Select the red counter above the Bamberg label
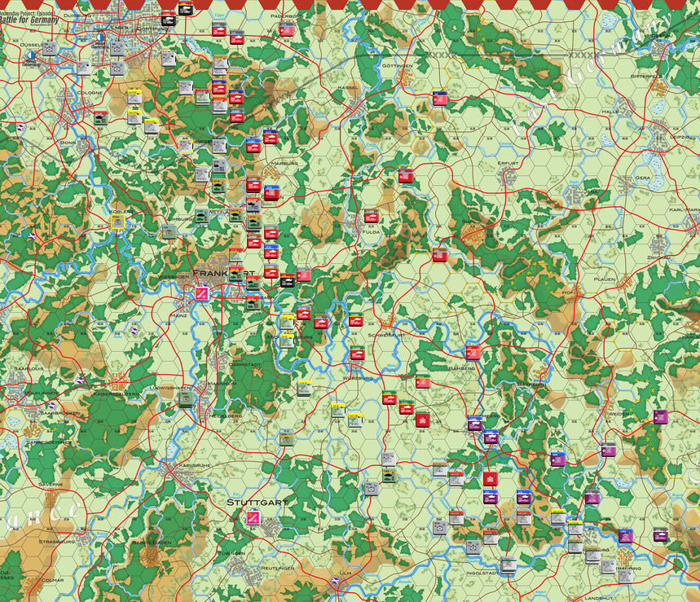This screenshot has height=602, width=700. 473,352
